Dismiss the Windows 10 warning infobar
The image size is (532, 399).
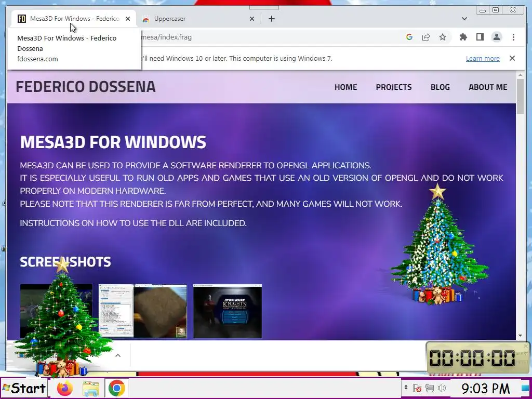(512, 58)
